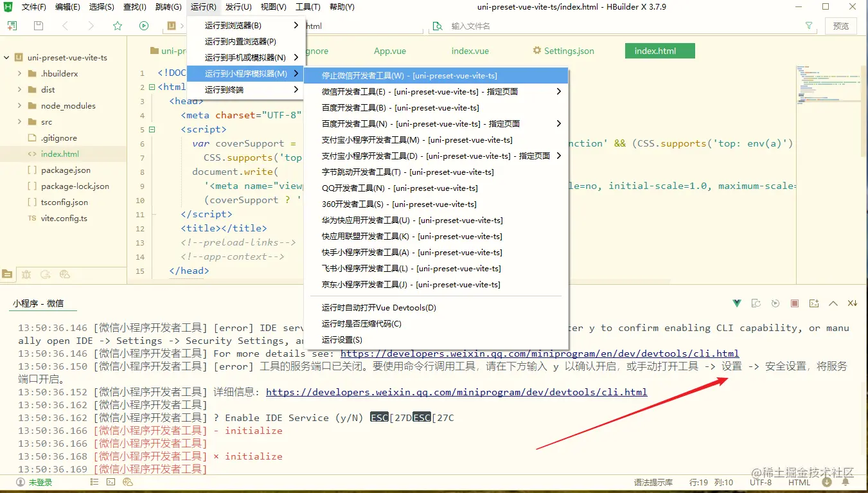Open 微信开发者工具(E) 指定页面 submenu
868x493 pixels.
436,92
